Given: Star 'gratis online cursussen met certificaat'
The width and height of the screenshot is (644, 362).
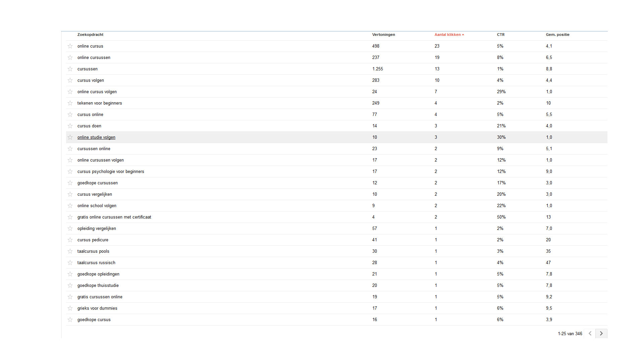Looking at the screenshot, I should [70, 217].
